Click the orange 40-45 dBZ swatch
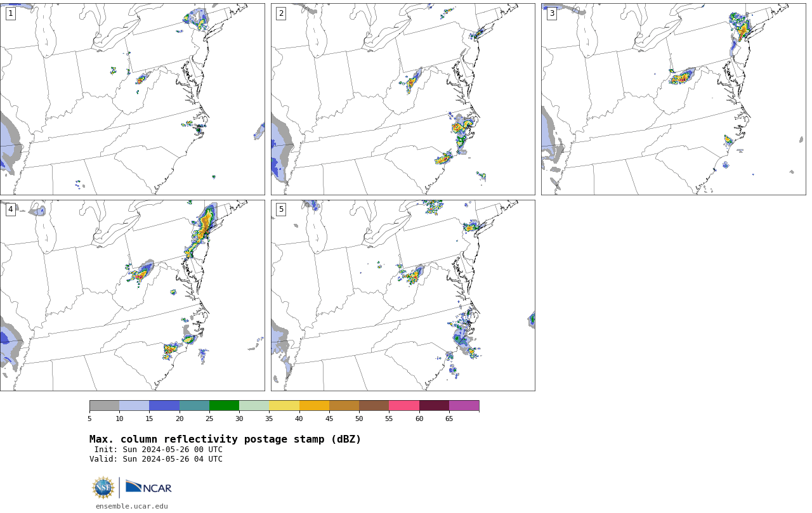The width and height of the screenshot is (812, 513). (x=314, y=406)
